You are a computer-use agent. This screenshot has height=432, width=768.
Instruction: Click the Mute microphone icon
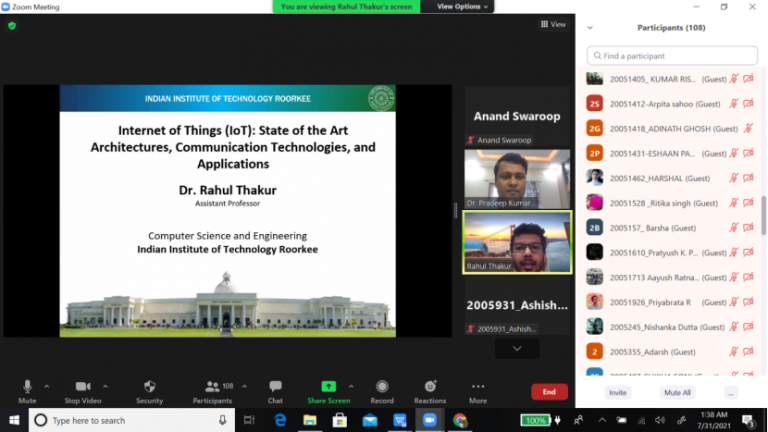(27, 386)
